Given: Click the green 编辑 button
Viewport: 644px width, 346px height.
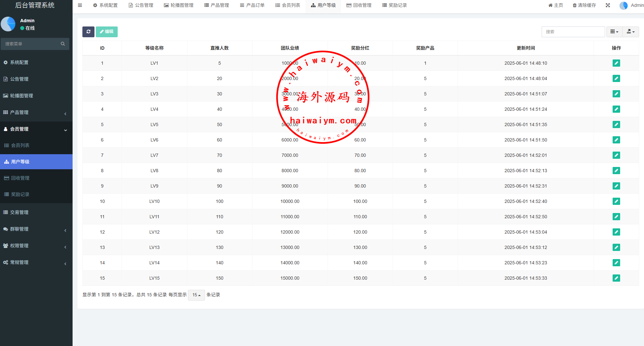Looking at the screenshot, I should click(107, 32).
